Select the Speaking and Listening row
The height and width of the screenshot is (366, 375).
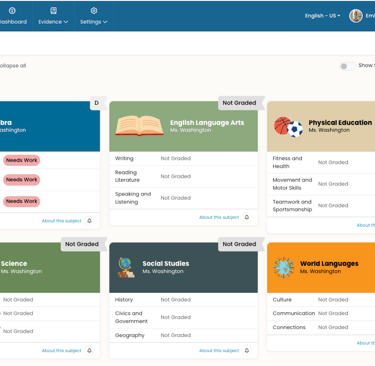pos(183,198)
